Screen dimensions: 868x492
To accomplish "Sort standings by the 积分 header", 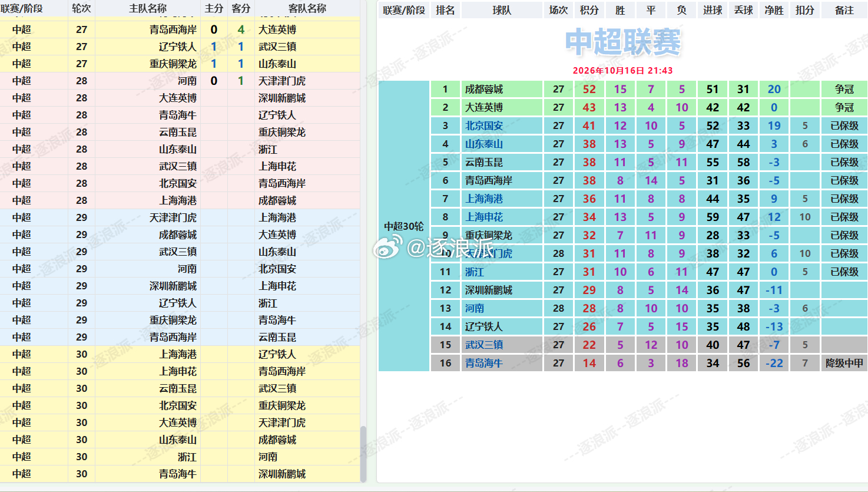I will click(589, 10).
